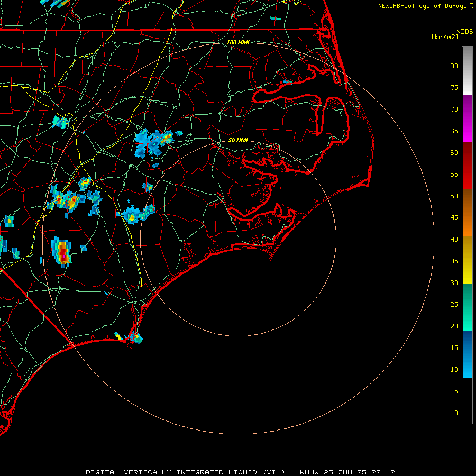Click the 20 value on color scale
The image size is (476, 476).
tap(454, 326)
